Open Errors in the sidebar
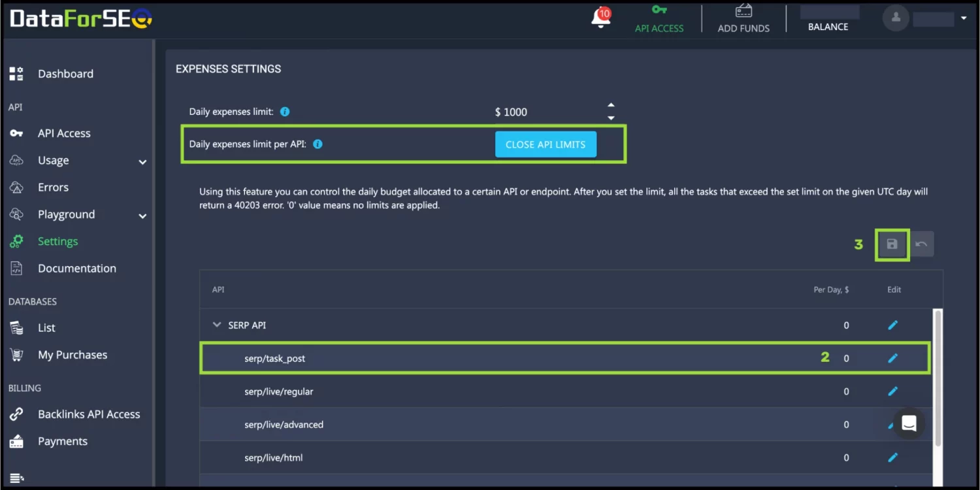This screenshot has height=490, width=980. pos(53,188)
